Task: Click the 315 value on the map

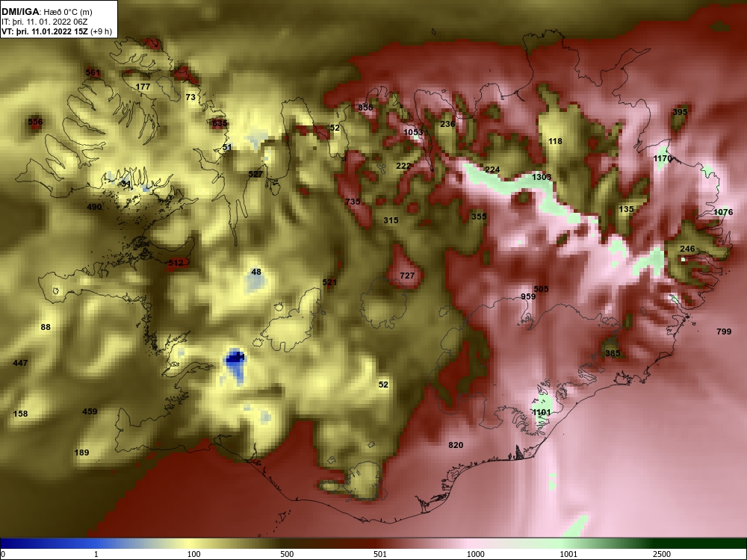Action: coord(391,220)
